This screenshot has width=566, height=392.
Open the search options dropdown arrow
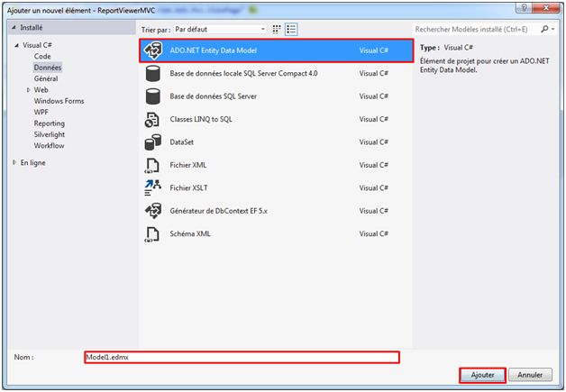(x=553, y=29)
